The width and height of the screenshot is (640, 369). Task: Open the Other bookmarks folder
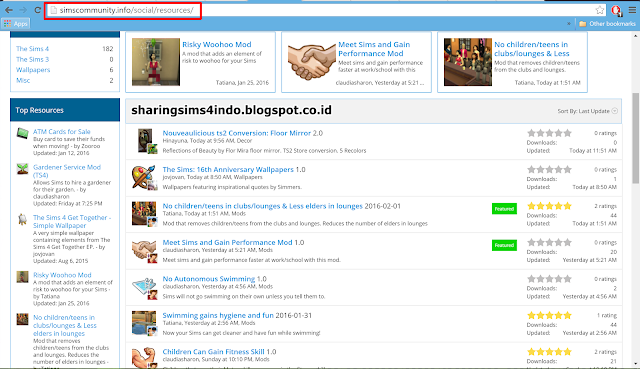pos(607,24)
